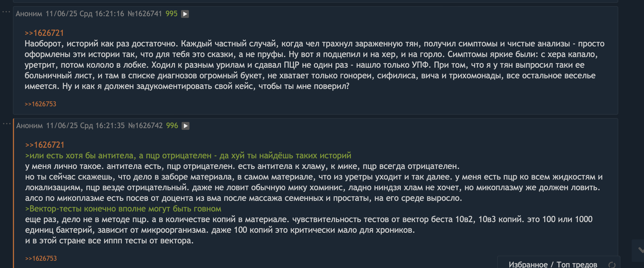
Task: Open the three-dots menu of post №1626742
Action: (x=6, y=124)
